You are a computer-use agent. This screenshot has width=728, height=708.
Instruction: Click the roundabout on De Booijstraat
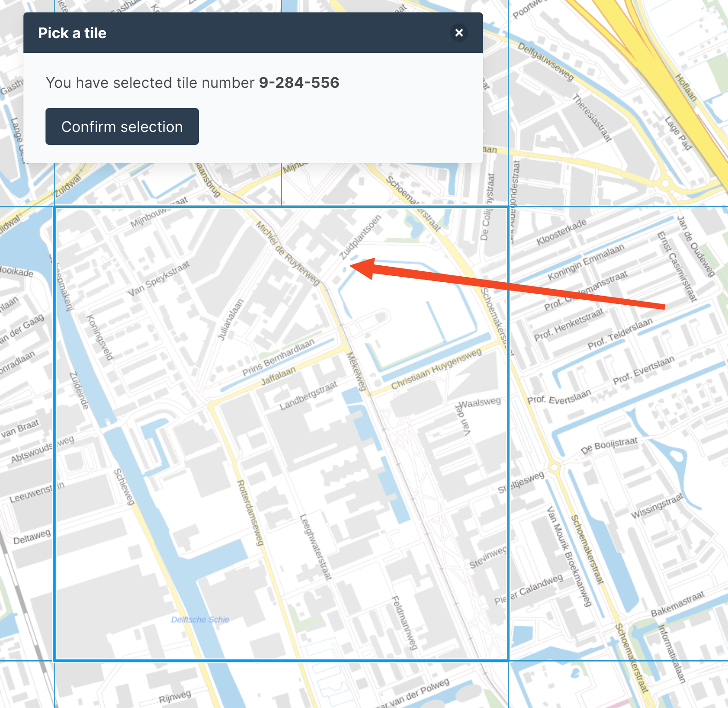[x=555, y=468]
